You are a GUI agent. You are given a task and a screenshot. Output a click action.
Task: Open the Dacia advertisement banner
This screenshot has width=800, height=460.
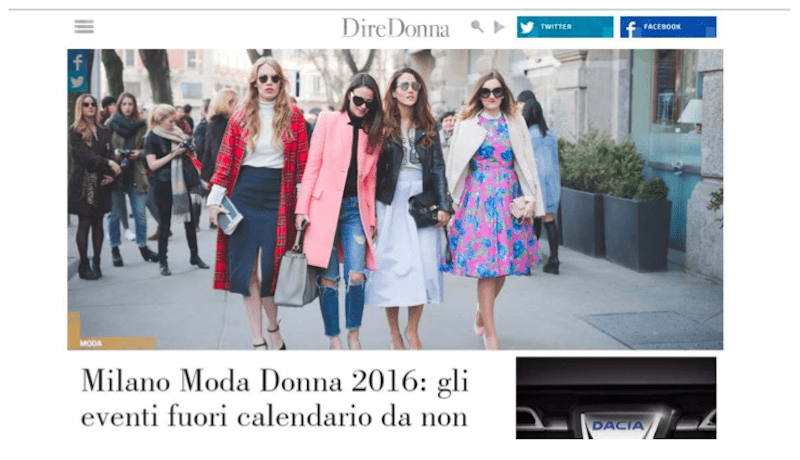[x=616, y=398]
